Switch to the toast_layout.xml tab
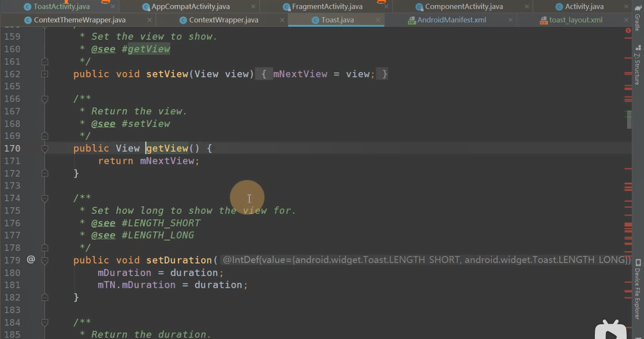The image size is (644, 339). pyautogui.click(x=571, y=20)
